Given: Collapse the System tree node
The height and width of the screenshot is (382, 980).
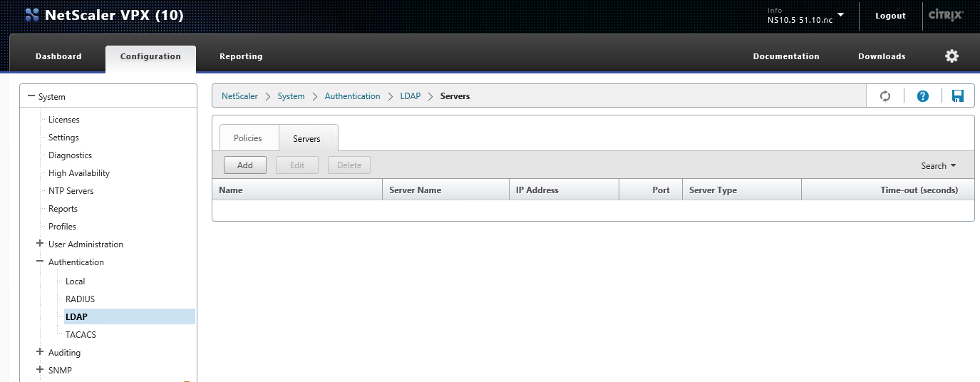Looking at the screenshot, I should click(31, 96).
